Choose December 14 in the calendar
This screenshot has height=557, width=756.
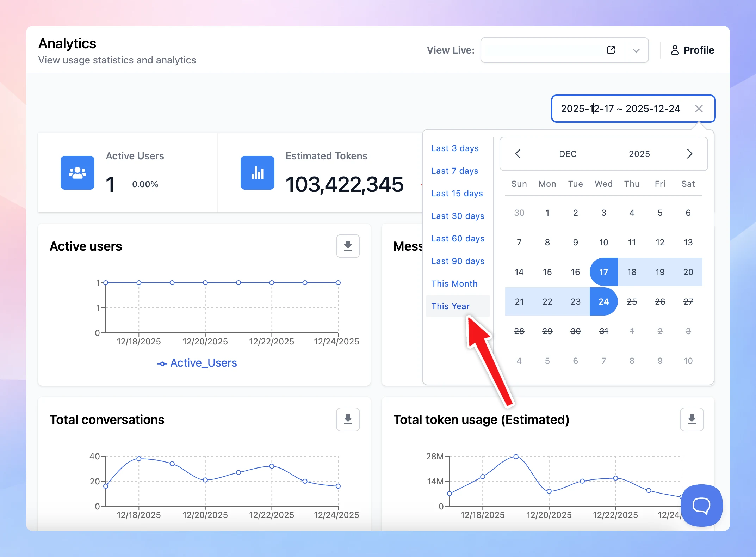(519, 272)
